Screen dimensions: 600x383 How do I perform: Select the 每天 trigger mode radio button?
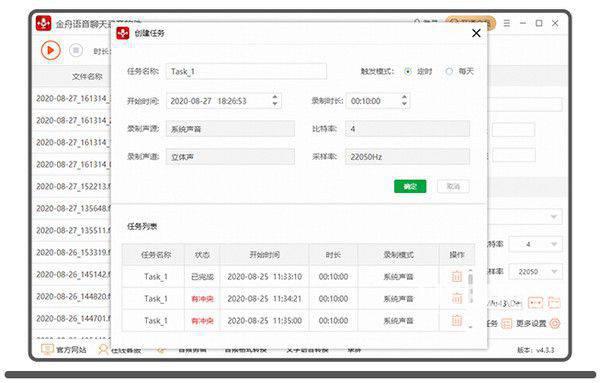click(x=449, y=72)
